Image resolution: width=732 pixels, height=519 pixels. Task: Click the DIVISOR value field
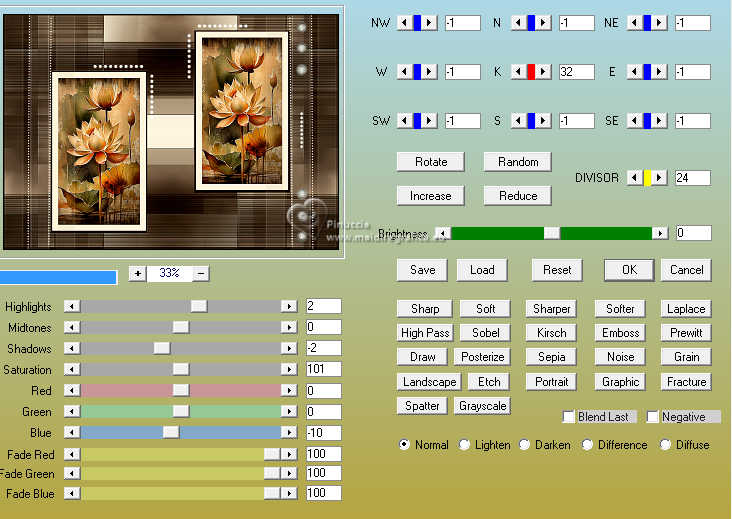pyautogui.click(x=693, y=178)
